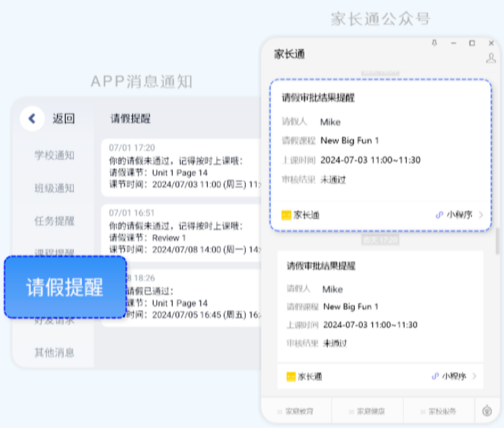This screenshot has width=504, height=428.
Task: Open the 学校通知 sidebar category
Action: (x=54, y=155)
